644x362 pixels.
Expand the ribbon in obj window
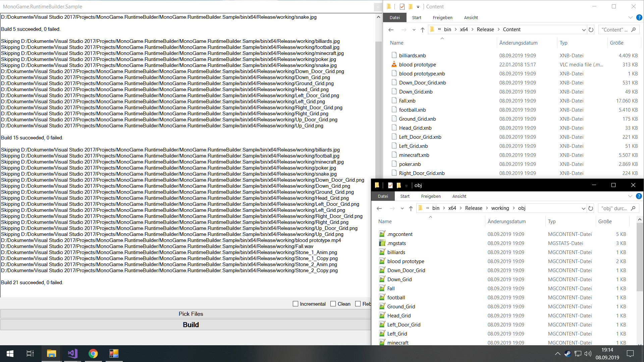click(630, 196)
